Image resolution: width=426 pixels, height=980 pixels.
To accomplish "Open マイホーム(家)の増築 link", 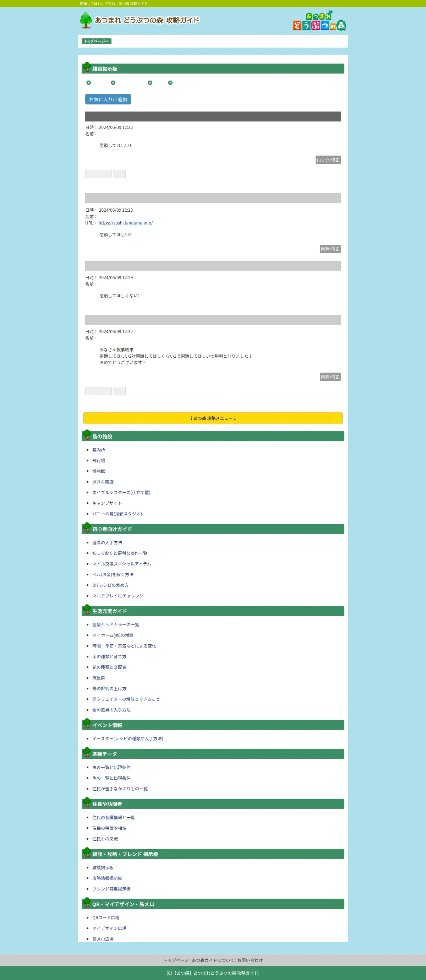I will 113,635.
